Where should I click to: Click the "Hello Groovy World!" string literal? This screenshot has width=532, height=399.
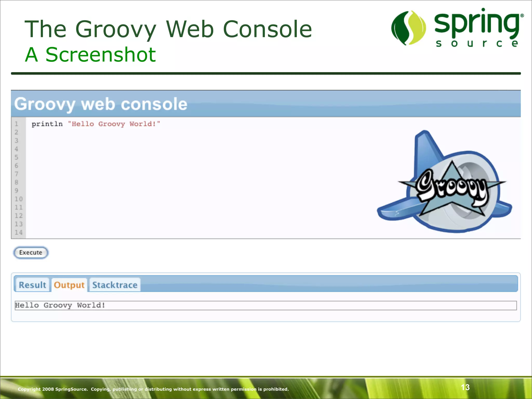click(x=114, y=124)
